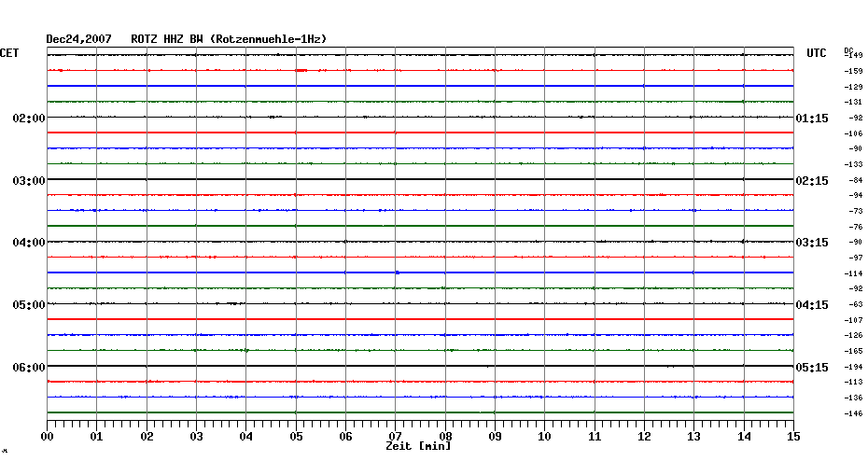The height and width of the screenshot is (461, 868).
Task: Click the date label Dec24,2007
Action: coord(78,39)
